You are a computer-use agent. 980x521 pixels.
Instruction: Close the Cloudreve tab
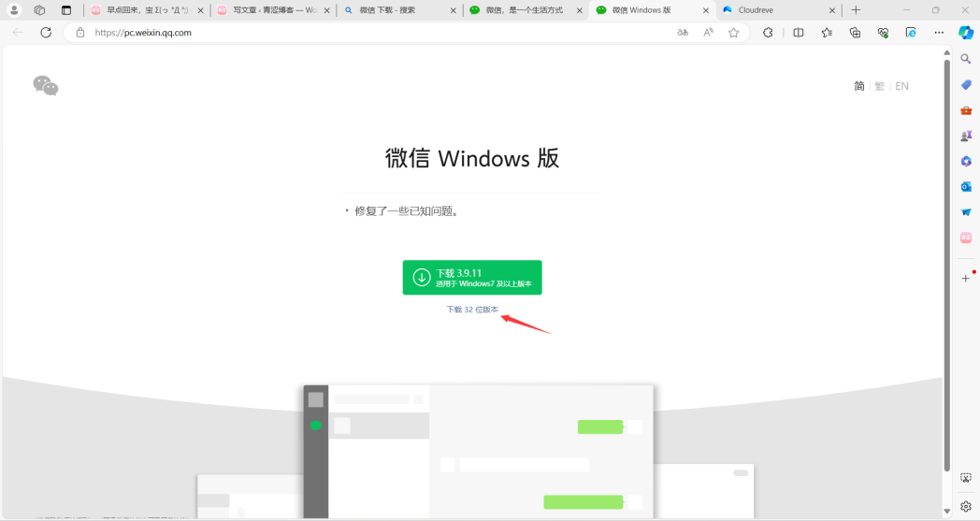click(832, 10)
